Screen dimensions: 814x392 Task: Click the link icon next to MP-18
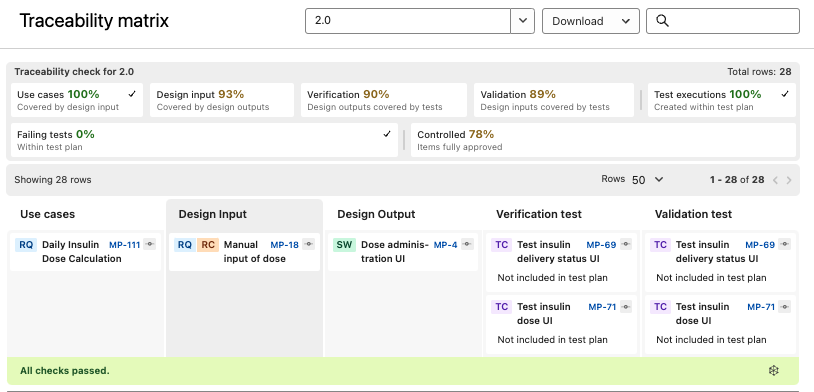(x=308, y=245)
